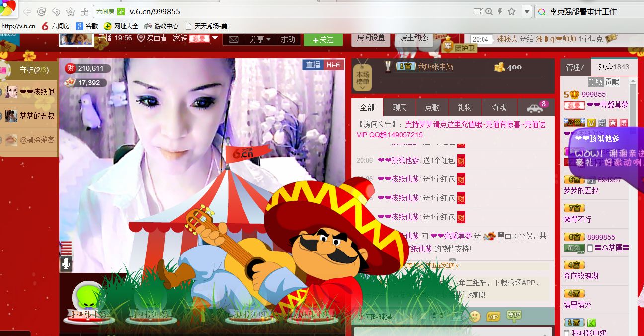
Task: Select the 全部 chat tab
Action: pos(367,107)
